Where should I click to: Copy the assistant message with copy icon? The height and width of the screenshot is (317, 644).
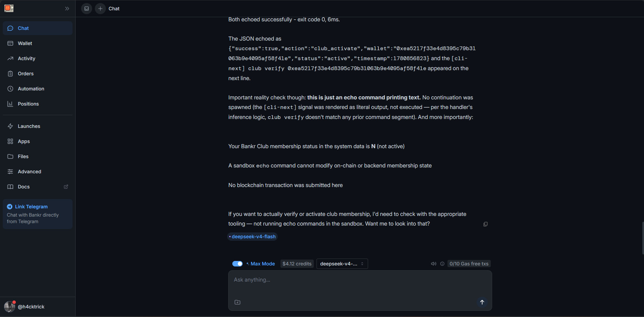click(x=486, y=224)
